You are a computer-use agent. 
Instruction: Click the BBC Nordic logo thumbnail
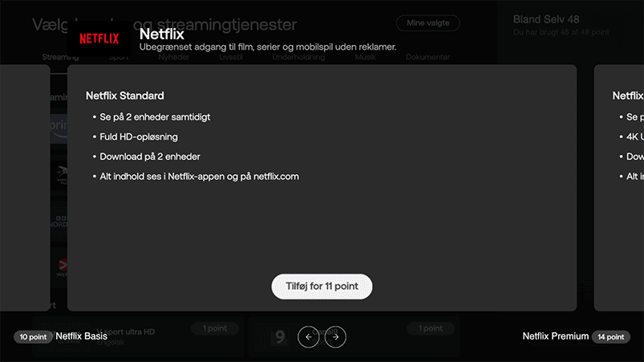[x=59, y=220]
